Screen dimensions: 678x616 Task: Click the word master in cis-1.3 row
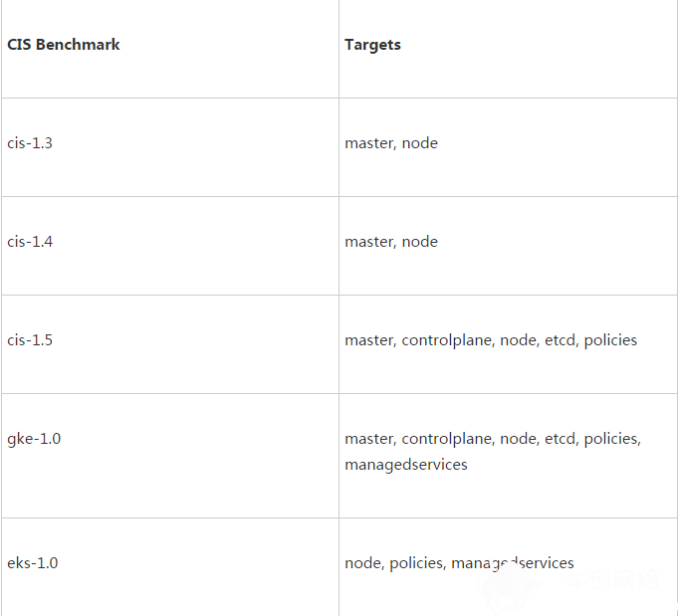pos(370,143)
